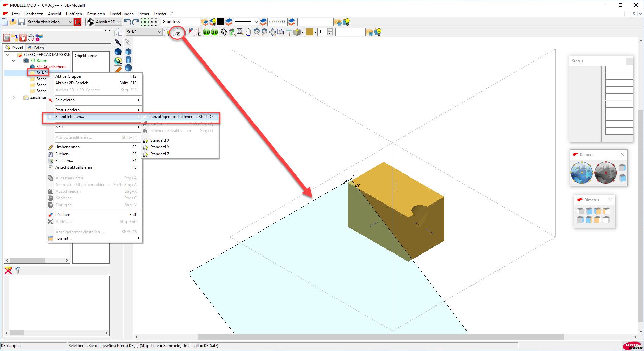Click the undo arrow icon

(127, 22)
